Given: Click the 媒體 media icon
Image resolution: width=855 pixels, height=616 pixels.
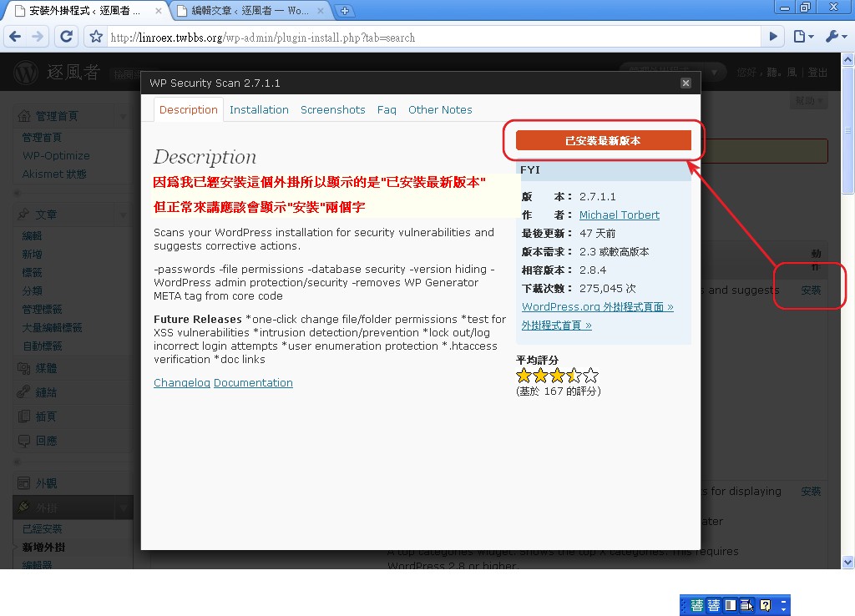Looking at the screenshot, I should tap(24, 368).
